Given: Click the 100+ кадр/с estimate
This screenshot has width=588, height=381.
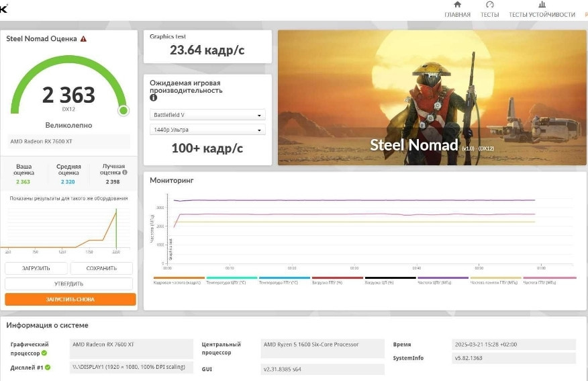Looking at the screenshot, I should (207, 149).
